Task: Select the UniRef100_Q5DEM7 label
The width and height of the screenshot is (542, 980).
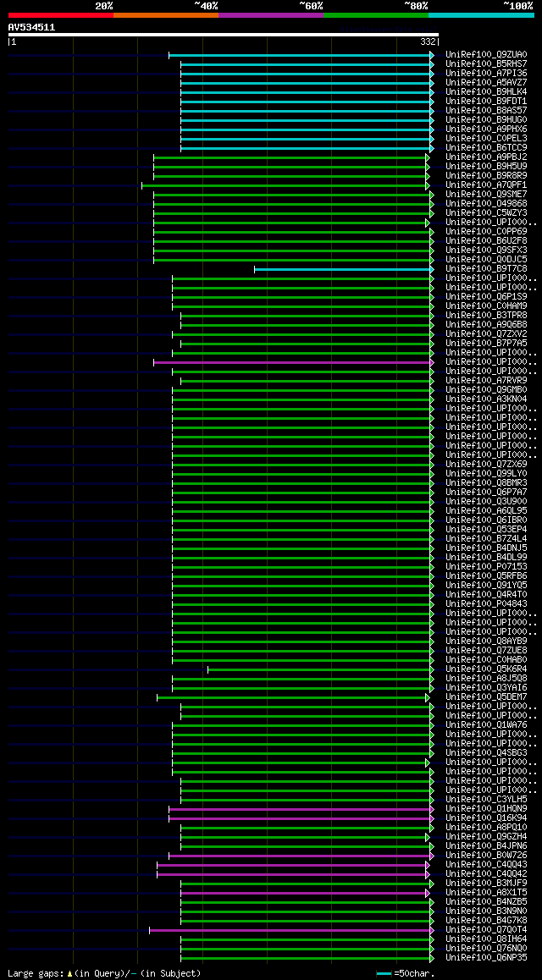Action: [486, 697]
